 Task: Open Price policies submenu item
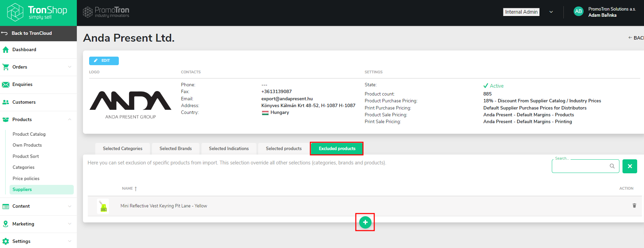[26, 178]
